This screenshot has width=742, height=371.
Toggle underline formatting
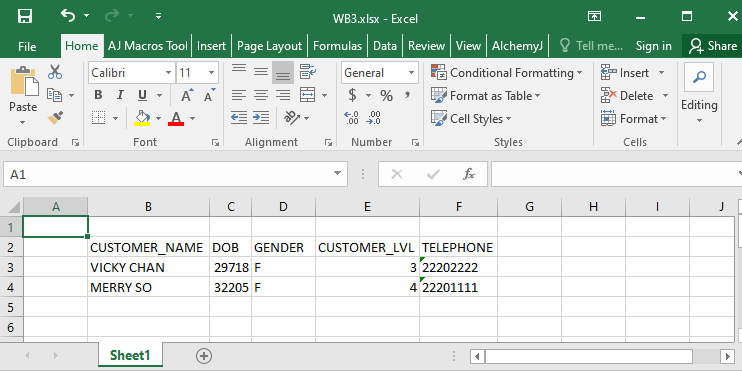point(142,95)
